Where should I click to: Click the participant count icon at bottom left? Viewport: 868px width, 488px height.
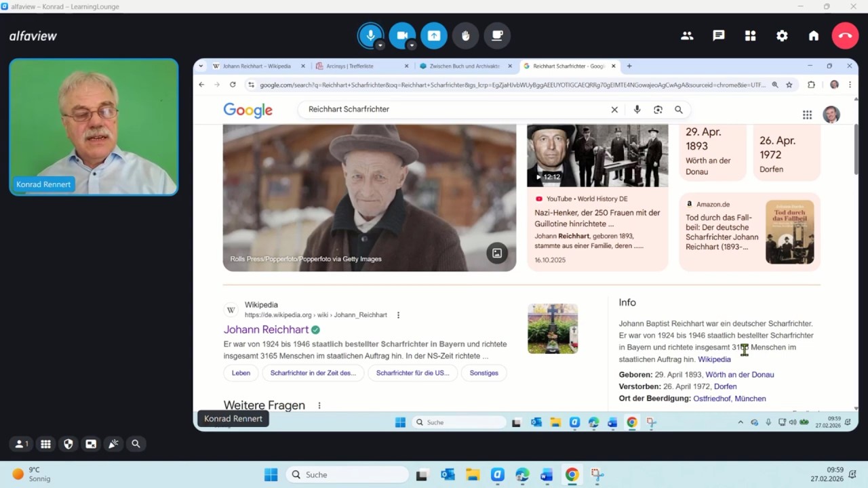[22, 444]
